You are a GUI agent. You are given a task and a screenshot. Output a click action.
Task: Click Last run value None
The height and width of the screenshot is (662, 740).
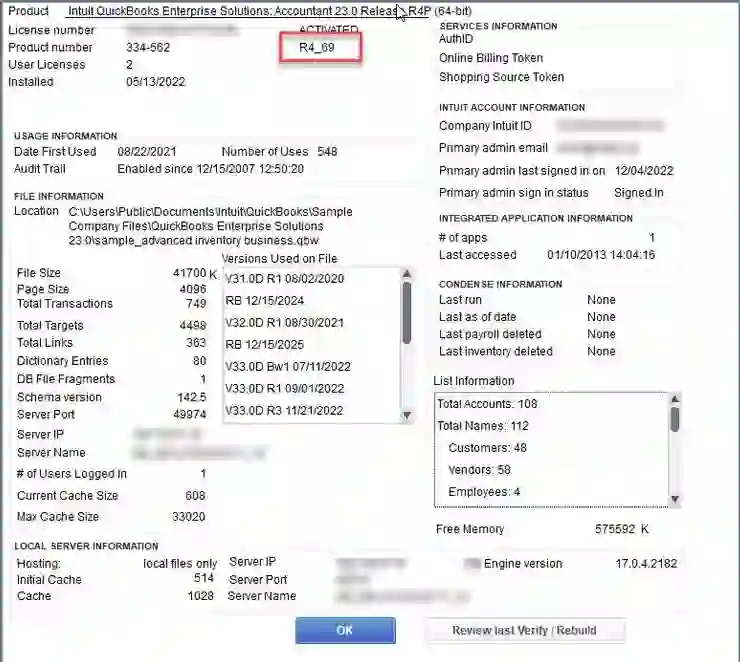(601, 300)
